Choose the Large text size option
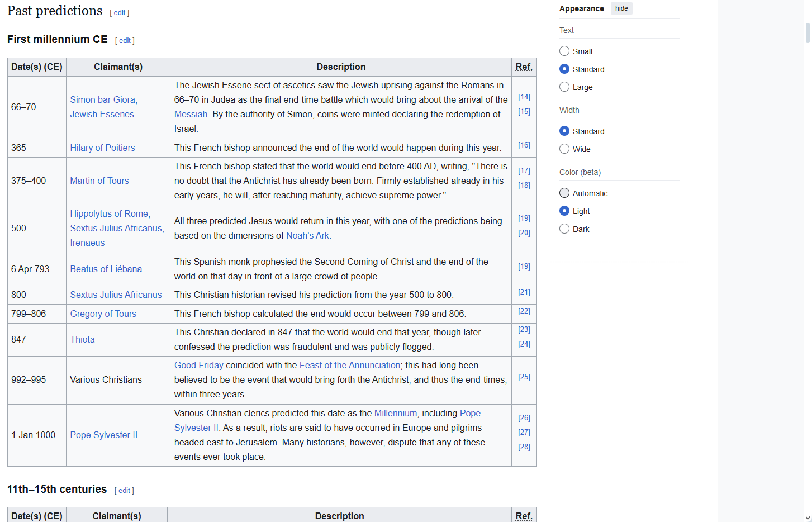This screenshot has height=522, width=812. pos(564,87)
